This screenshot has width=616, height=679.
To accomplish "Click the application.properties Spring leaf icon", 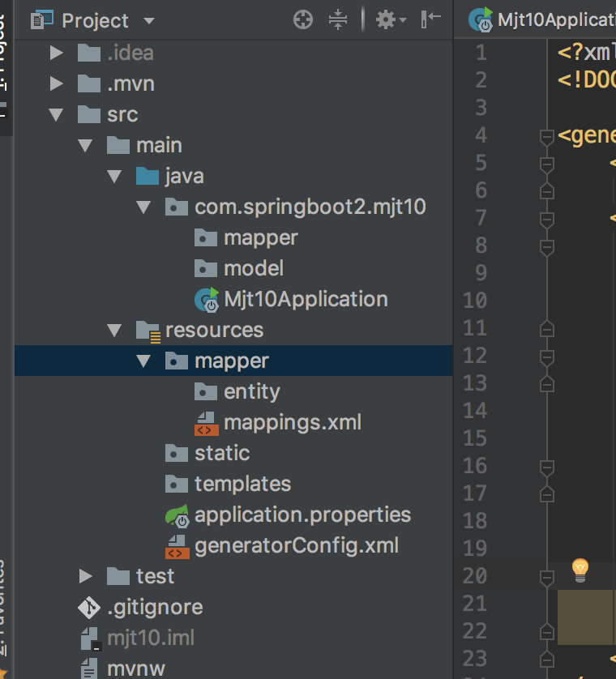I will point(178,515).
